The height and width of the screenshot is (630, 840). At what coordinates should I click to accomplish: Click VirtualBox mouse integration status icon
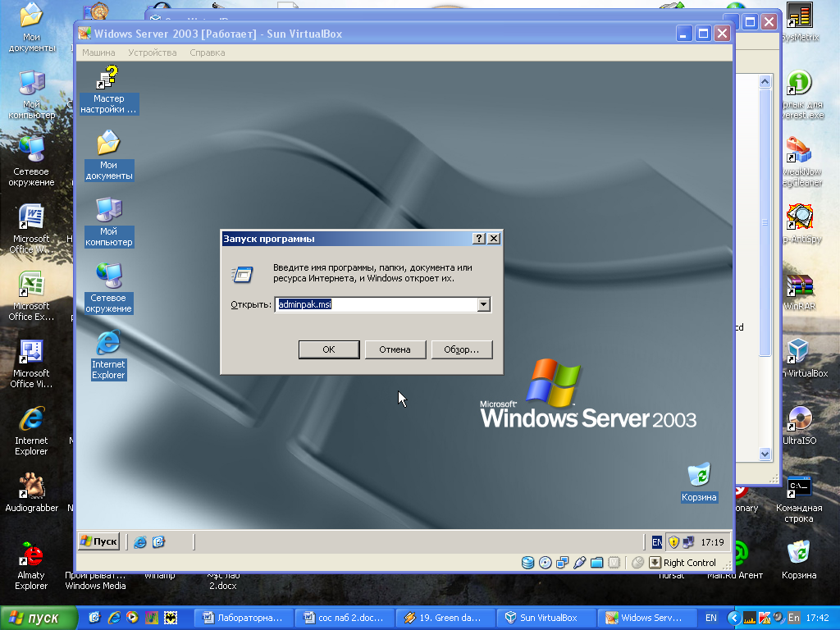(637, 563)
